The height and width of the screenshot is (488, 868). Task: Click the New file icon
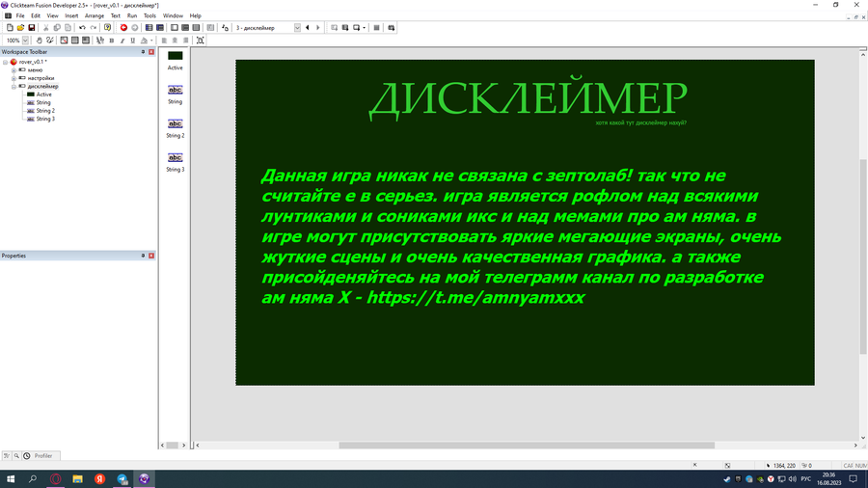tap(10, 28)
